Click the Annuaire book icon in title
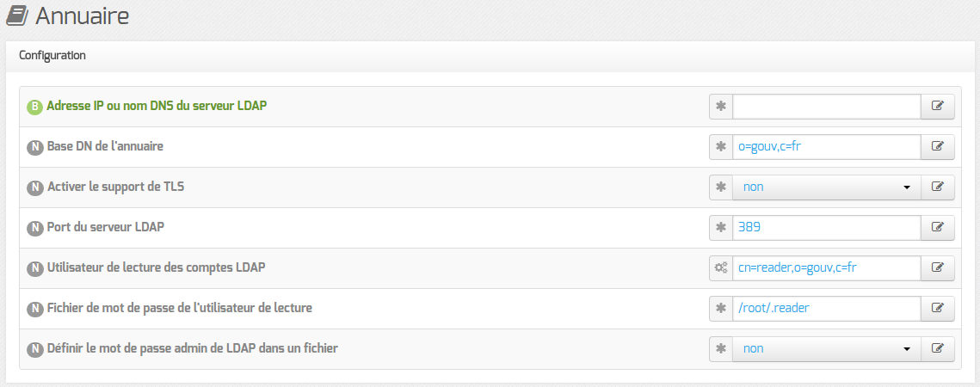The image size is (980, 387). click(x=17, y=15)
